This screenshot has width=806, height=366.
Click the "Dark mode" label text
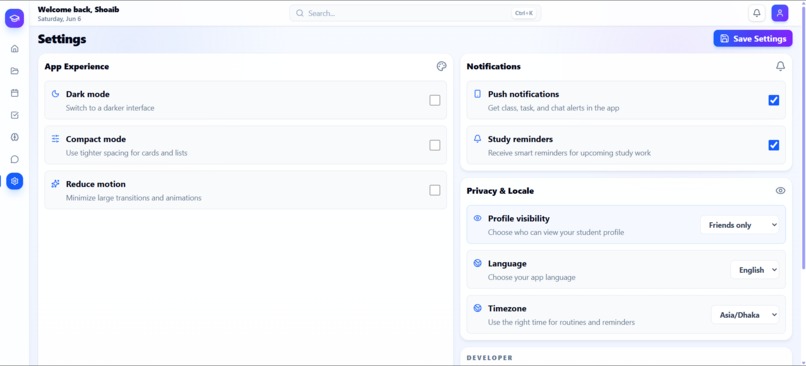87,94
